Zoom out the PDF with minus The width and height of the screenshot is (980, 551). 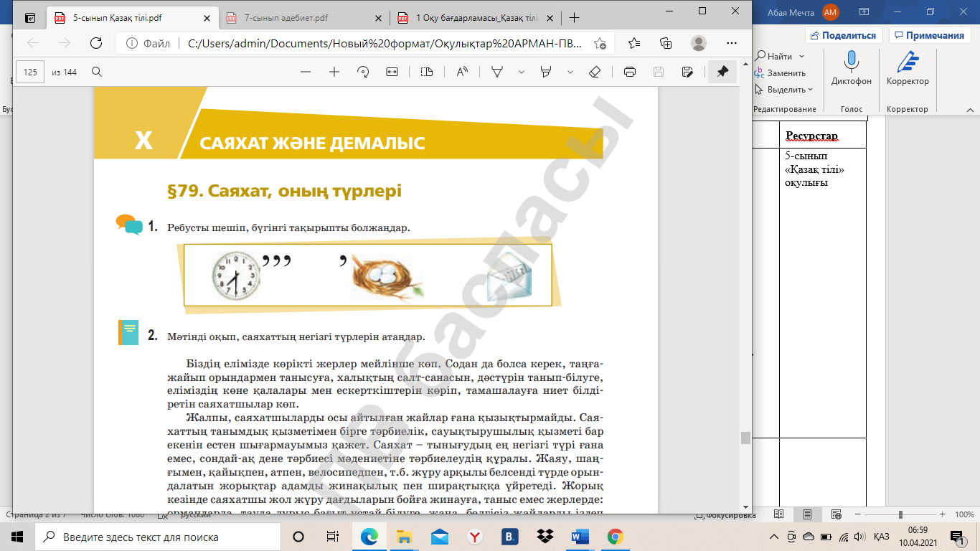click(x=306, y=72)
